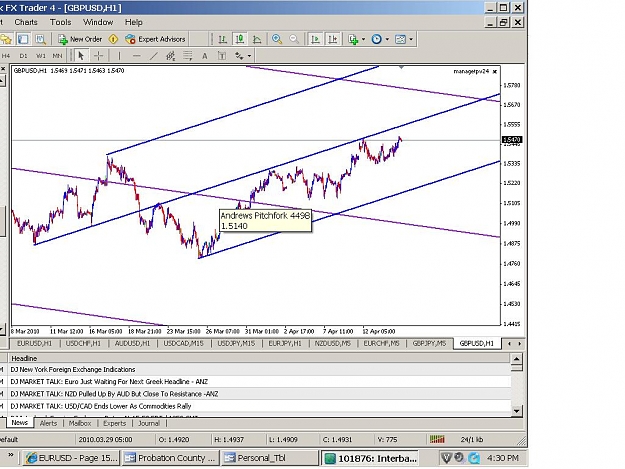Click the yellow MetaEditor diamond icon

point(113,39)
